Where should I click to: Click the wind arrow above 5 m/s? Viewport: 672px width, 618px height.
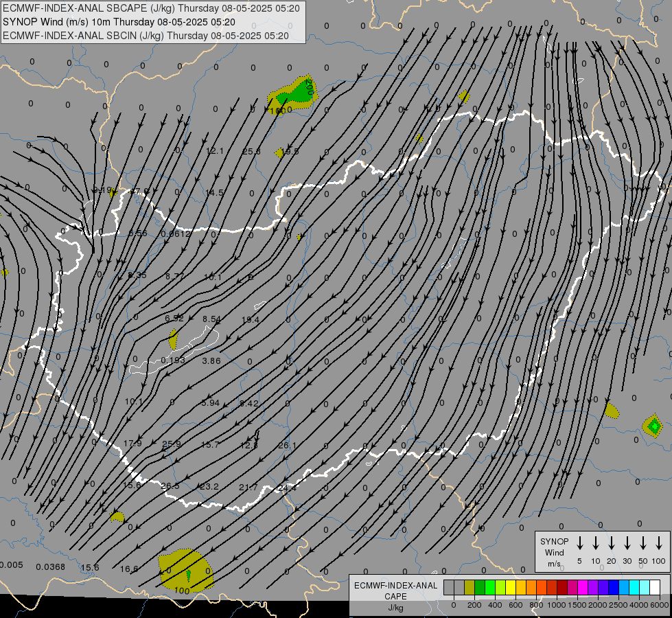click(580, 543)
